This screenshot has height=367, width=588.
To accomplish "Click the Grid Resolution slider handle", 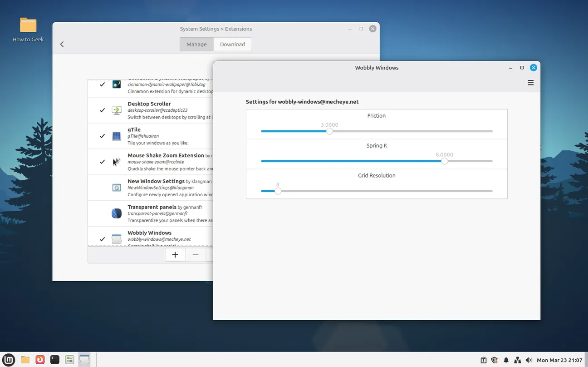I will point(278,191).
